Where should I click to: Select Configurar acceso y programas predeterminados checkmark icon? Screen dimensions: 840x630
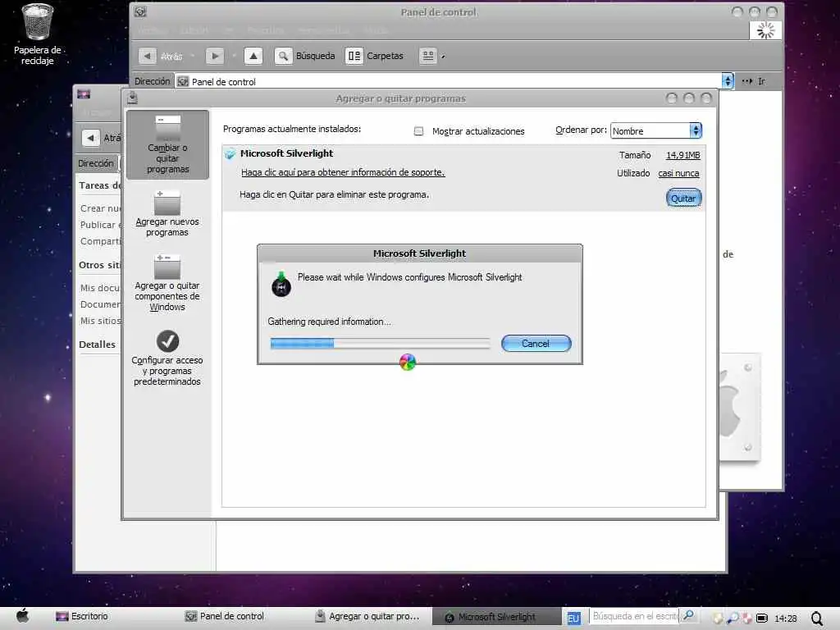tap(167, 340)
